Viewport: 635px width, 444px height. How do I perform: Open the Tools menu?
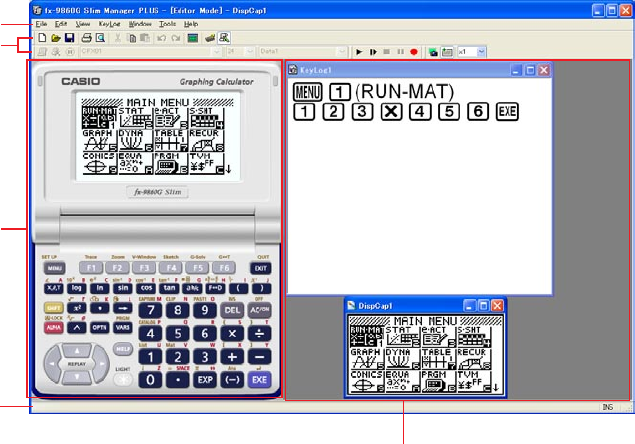[167, 22]
